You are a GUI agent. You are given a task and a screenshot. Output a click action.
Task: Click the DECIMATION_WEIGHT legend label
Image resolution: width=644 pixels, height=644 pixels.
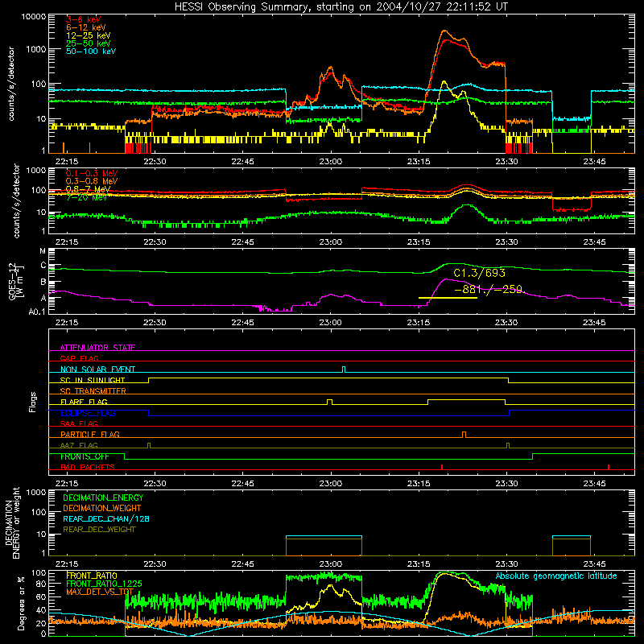(x=102, y=508)
